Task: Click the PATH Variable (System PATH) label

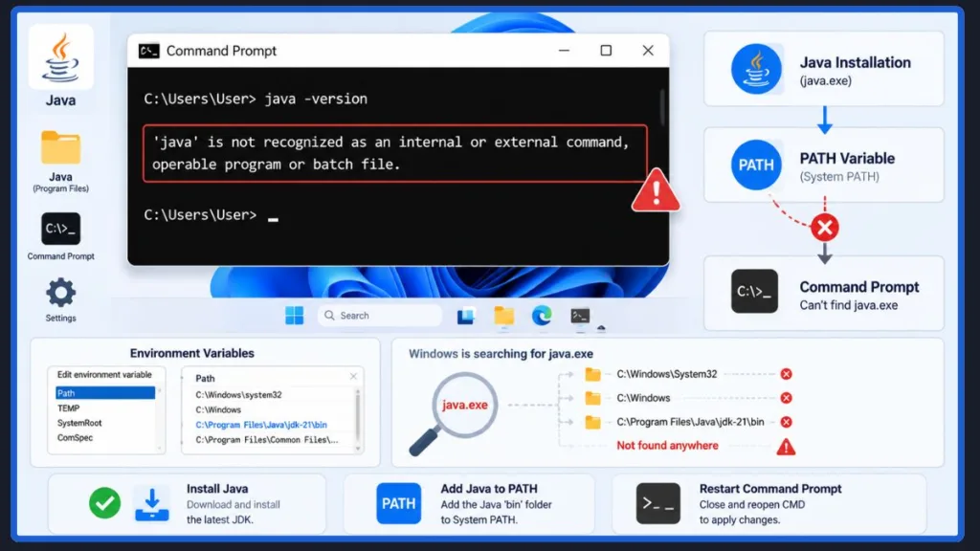Action: tap(847, 166)
